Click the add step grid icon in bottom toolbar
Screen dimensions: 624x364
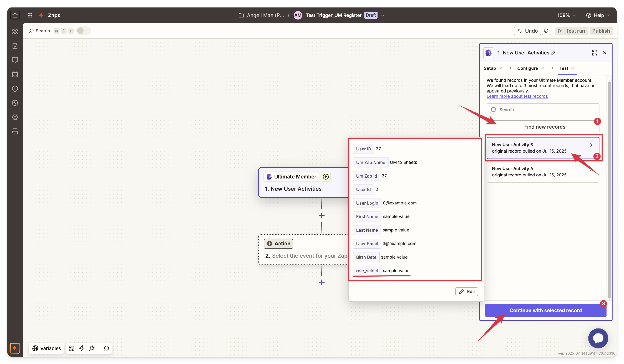(x=72, y=348)
